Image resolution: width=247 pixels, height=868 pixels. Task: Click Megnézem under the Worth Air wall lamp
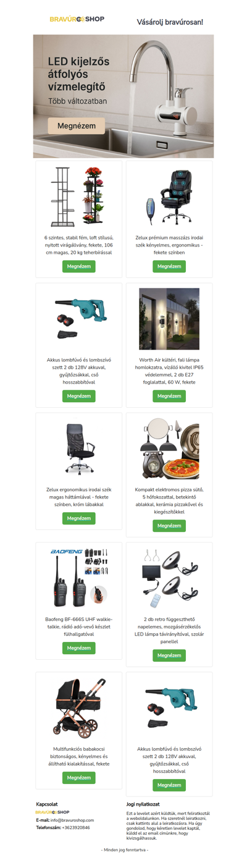169,396
